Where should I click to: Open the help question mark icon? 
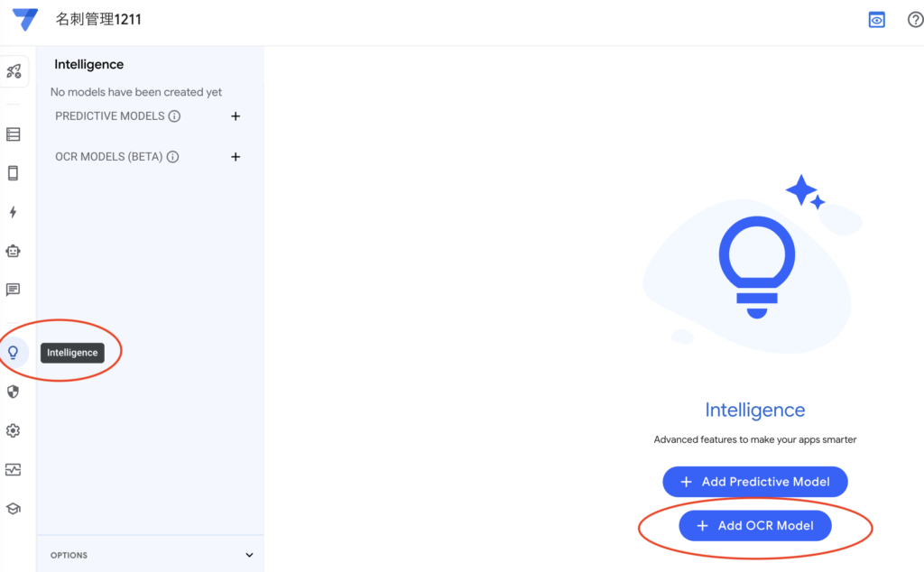pyautogui.click(x=914, y=20)
